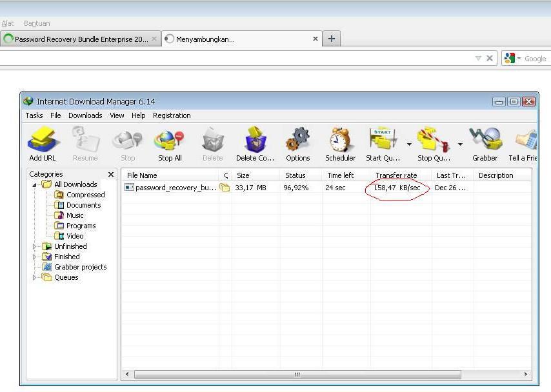
Task: Sort by Transfer rate column header
Action: pos(401,175)
